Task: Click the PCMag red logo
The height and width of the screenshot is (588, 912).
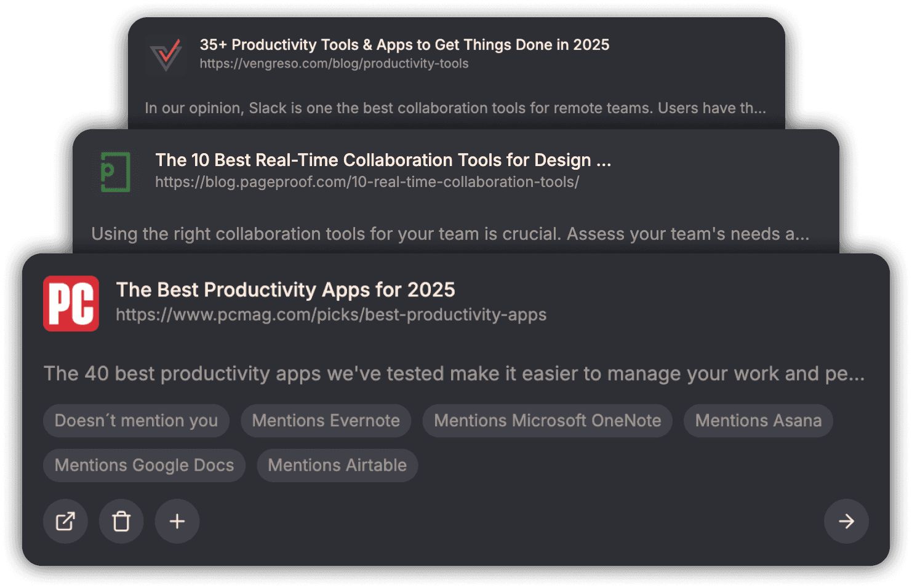Action: coord(71,303)
